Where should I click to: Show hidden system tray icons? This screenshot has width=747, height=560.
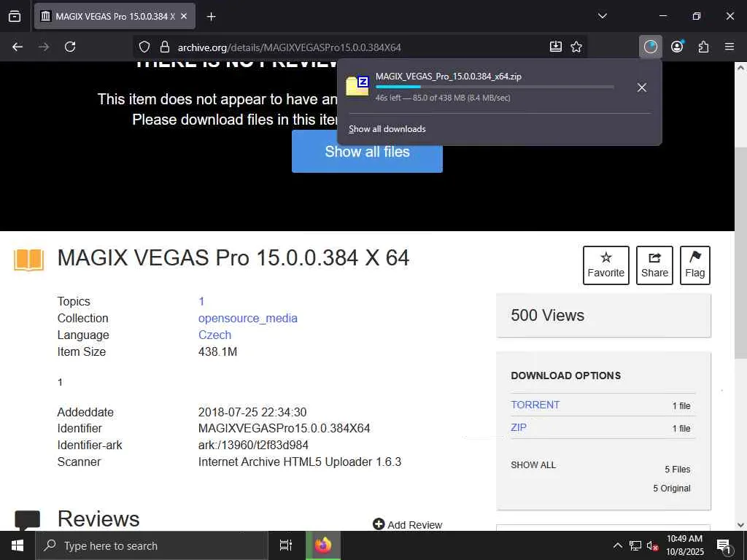(x=617, y=545)
